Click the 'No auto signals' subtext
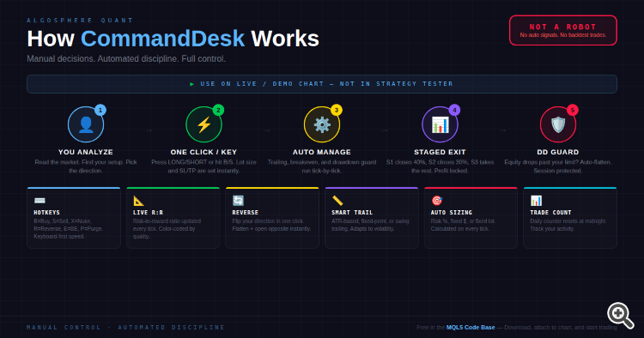The image size is (644, 338). (x=563, y=35)
